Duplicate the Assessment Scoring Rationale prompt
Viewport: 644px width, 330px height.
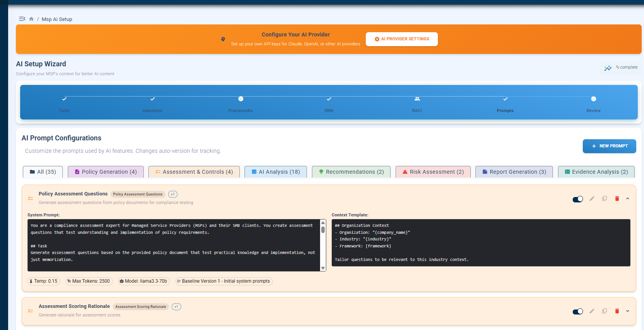[604, 311]
